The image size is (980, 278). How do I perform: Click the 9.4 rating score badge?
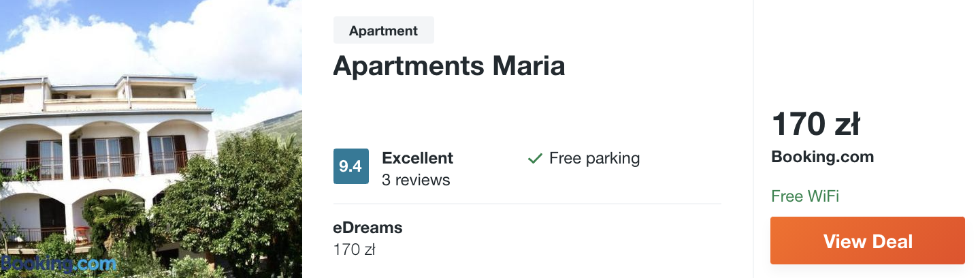[x=350, y=166]
